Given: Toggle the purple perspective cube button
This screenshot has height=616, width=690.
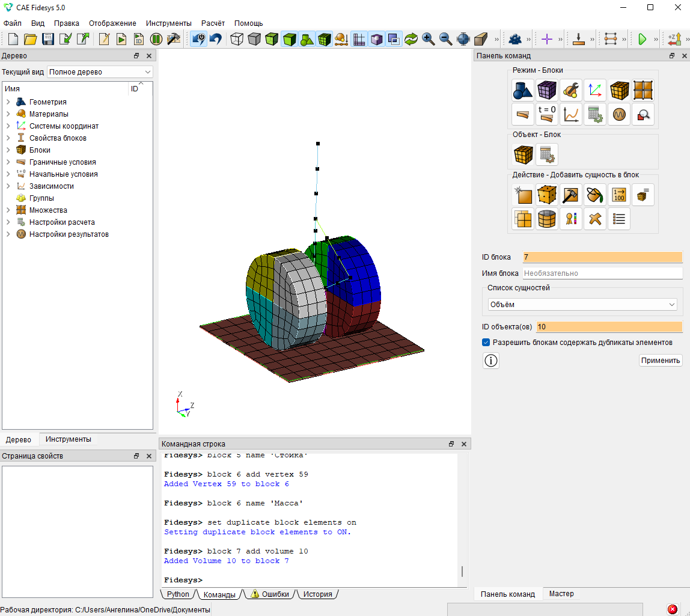Looking at the screenshot, I should (376, 39).
